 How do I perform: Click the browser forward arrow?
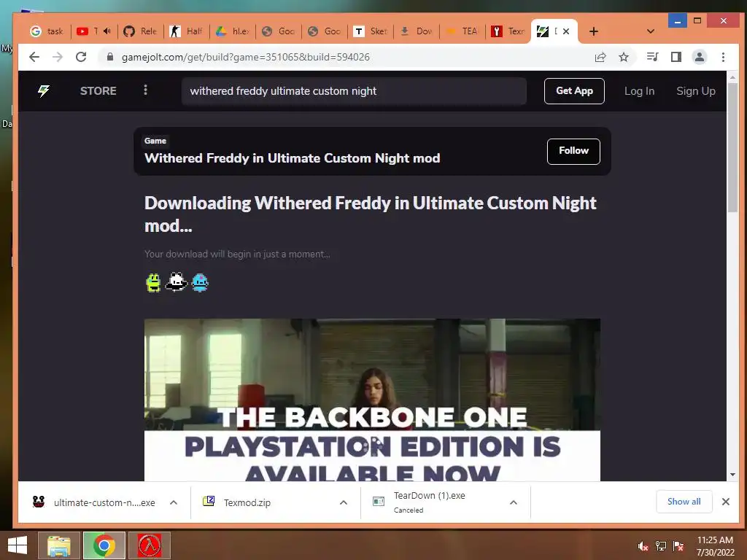pyautogui.click(x=58, y=57)
